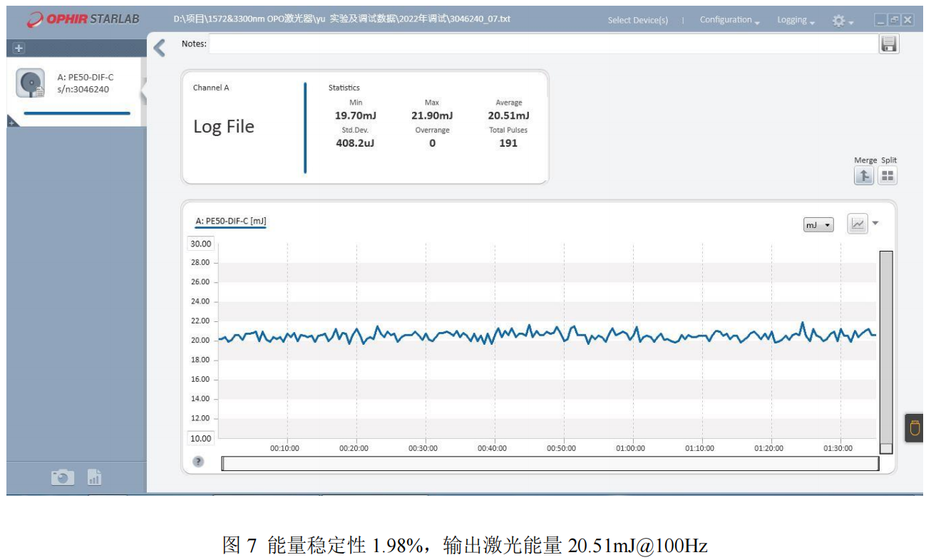Click the plus button atop left panel
Screen dimensions: 931x560
(x=19, y=48)
